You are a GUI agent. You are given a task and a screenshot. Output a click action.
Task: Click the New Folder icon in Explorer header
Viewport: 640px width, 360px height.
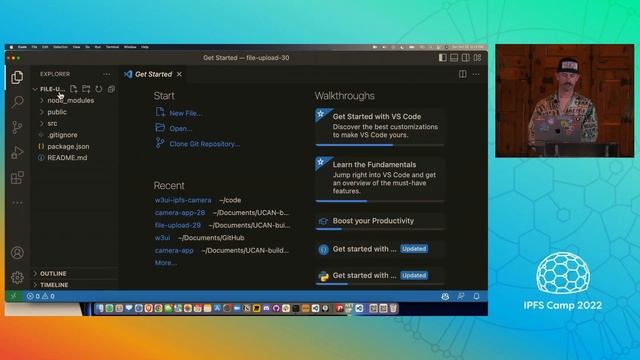86,89
